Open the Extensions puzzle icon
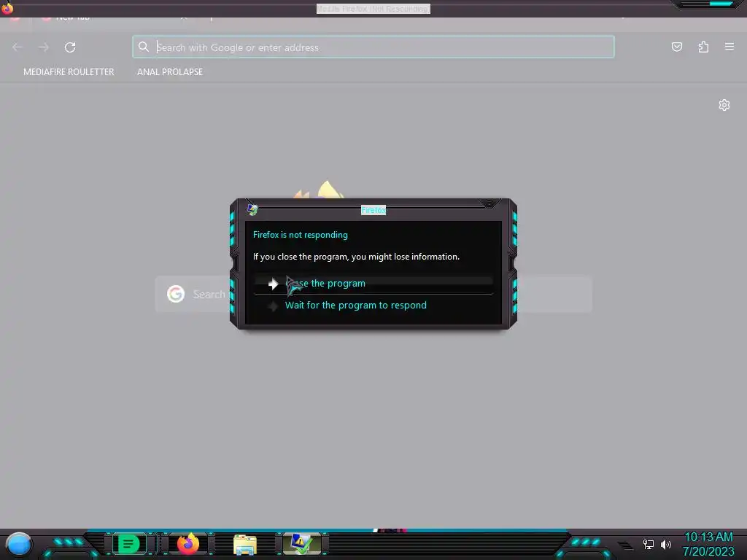The width and height of the screenshot is (747, 560). (703, 47)
